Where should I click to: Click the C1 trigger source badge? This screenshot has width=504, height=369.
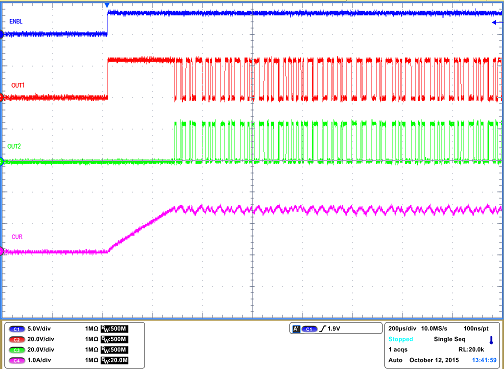309,329
